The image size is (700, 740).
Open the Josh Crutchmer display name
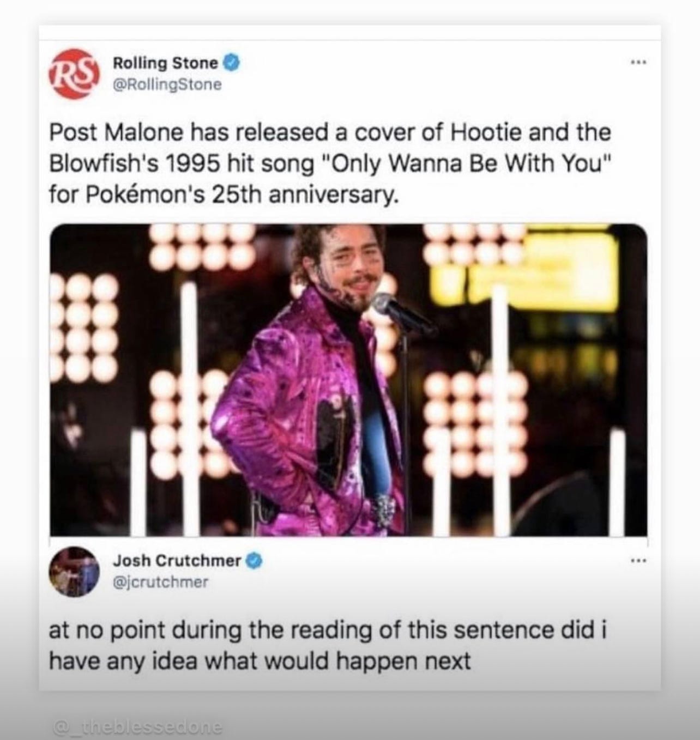tap(177, 560)
